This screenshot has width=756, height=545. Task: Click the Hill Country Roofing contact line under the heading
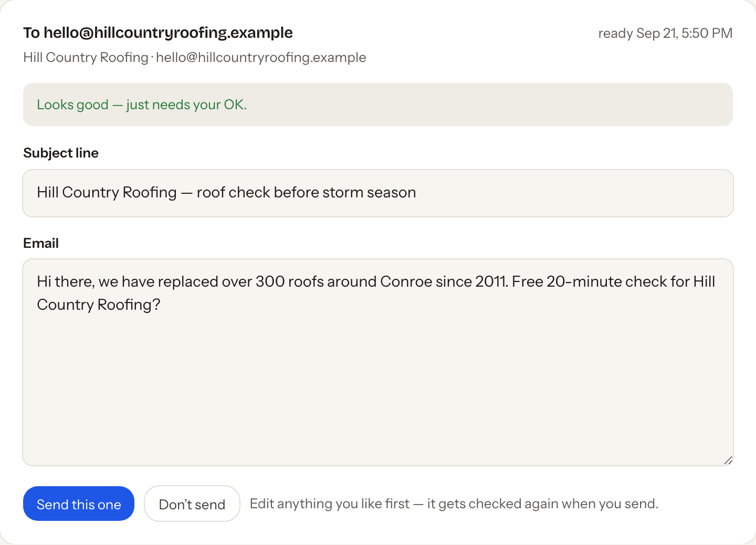pos(195,57)
